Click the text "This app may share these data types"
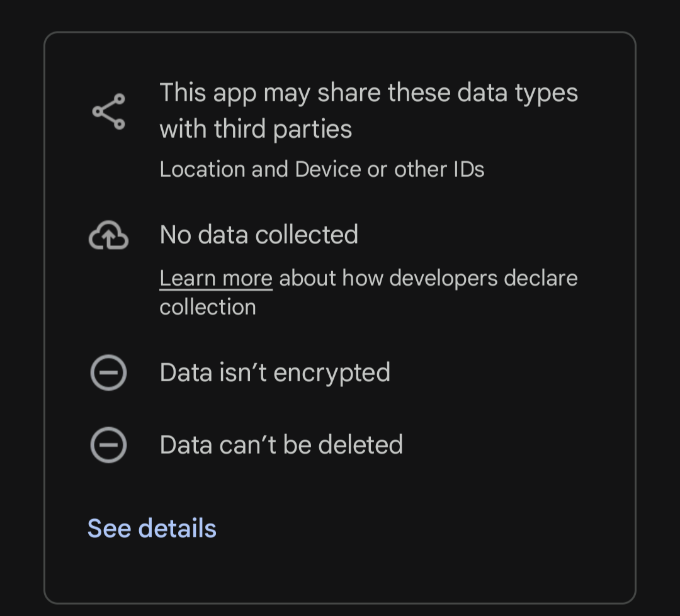The image size is (680, 616). (368, 92)
